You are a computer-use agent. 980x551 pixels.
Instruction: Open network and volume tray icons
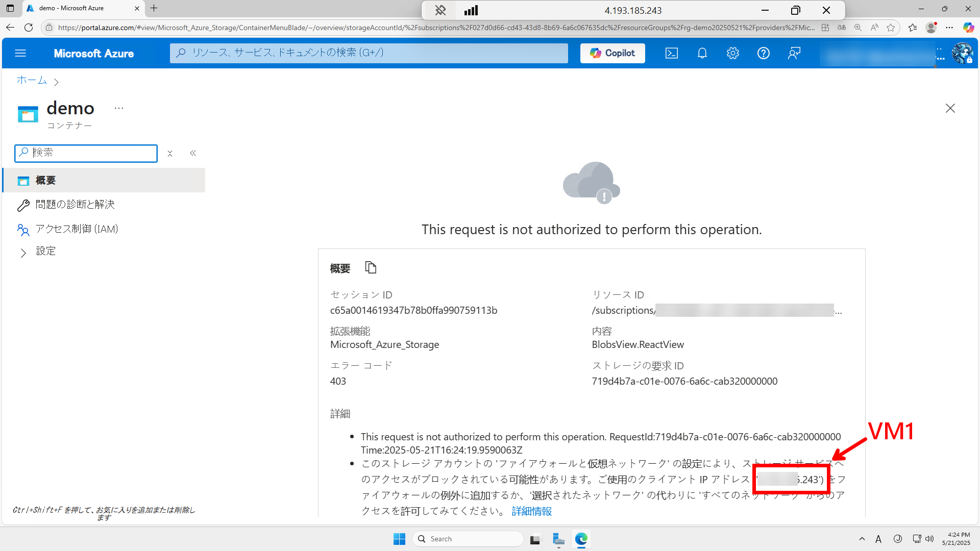923,539
